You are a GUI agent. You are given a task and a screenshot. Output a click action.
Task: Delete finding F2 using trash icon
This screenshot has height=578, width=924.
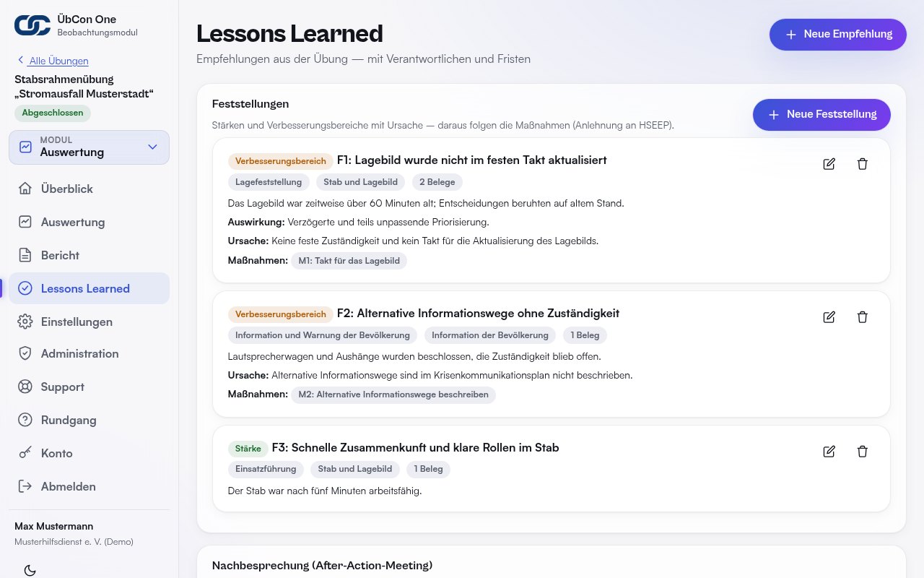(862, 317)
